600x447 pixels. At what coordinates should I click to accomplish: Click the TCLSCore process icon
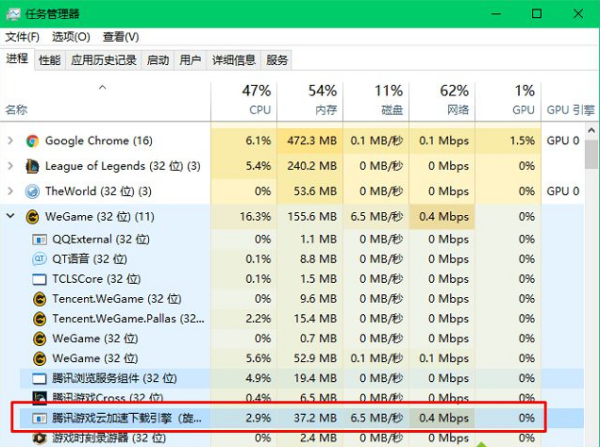(39, 279)
